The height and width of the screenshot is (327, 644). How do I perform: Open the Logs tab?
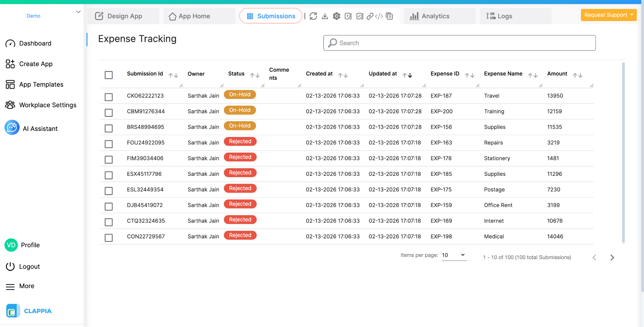pyautogui.click(x=503, y=16)
